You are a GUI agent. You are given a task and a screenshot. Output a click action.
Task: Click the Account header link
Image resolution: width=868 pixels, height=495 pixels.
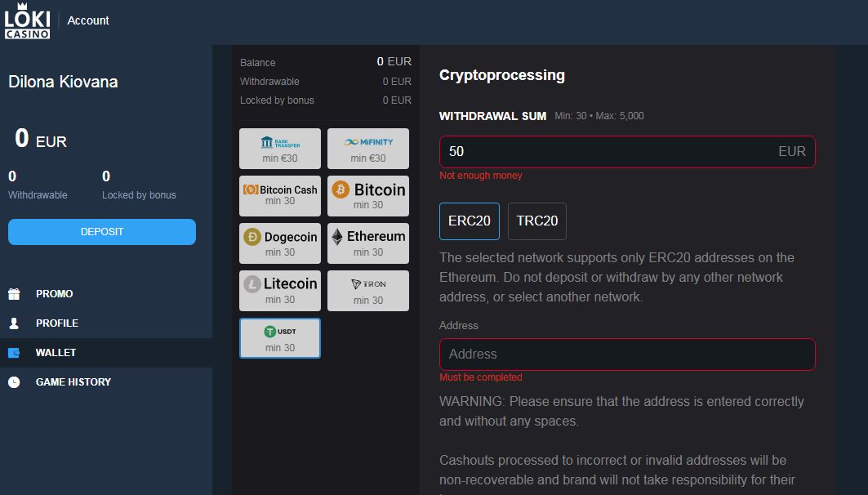coord(88,20)
